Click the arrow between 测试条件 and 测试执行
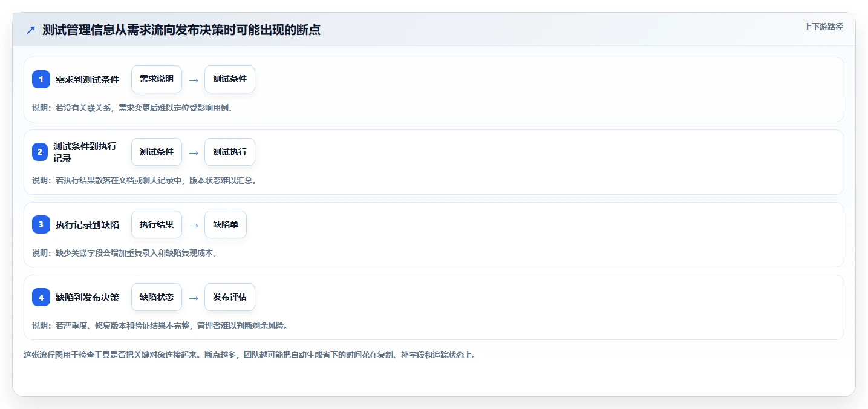The height and width of the screenshot is (409, 868). 194,152
